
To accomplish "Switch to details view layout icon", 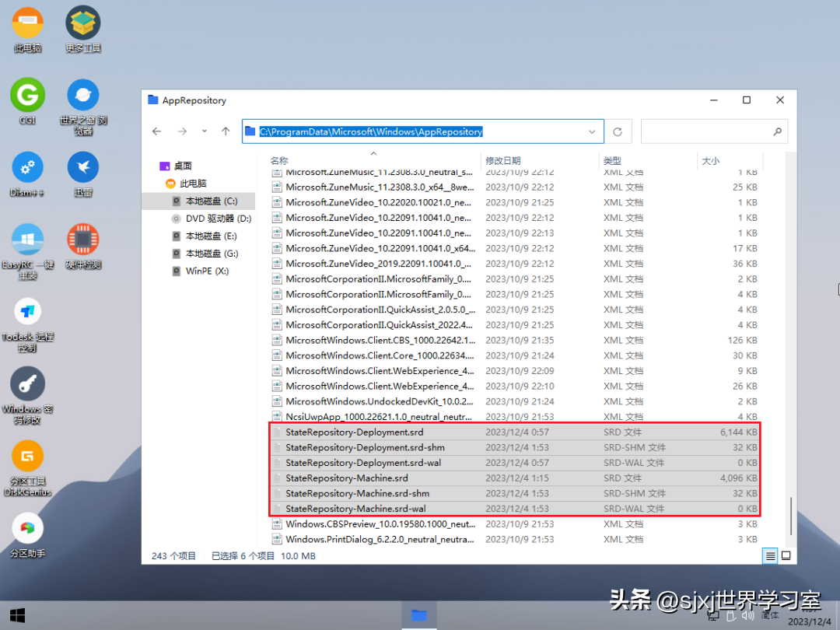I will pos(770,556).
